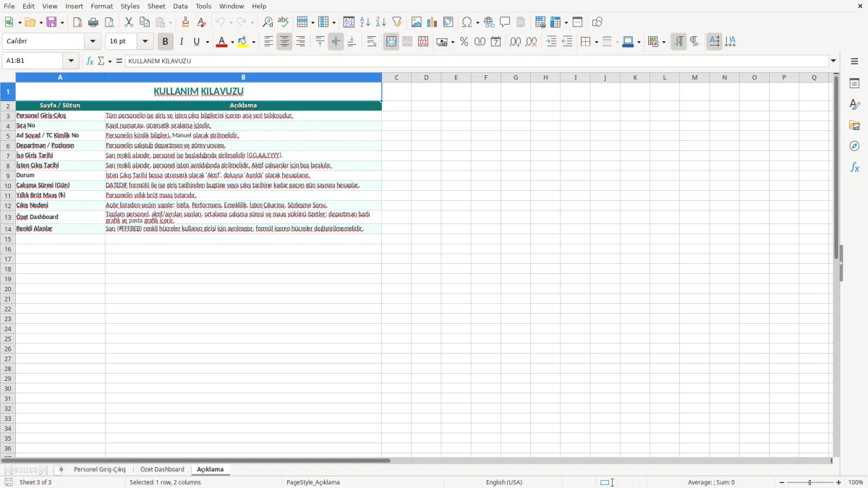The width and height of the screenshot is (868, 488).
Task: Open the Styles menu
Action: pyautogui.click(x=130, y=6)
